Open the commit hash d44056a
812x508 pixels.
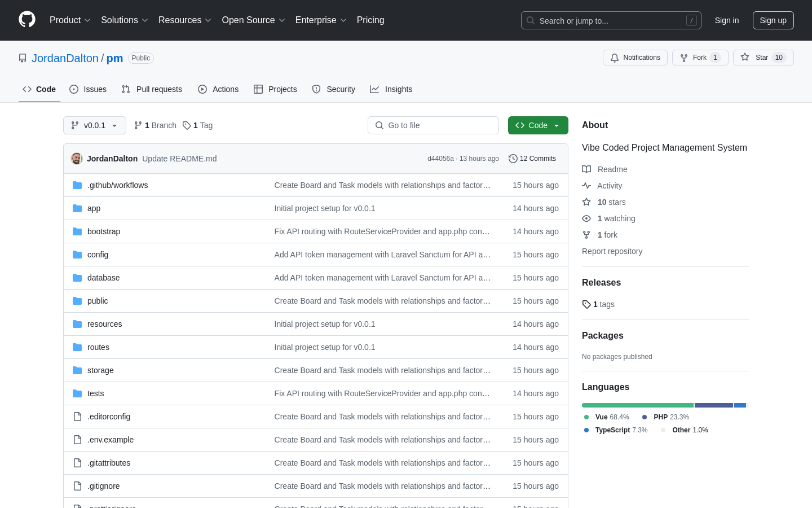point(440,159)
